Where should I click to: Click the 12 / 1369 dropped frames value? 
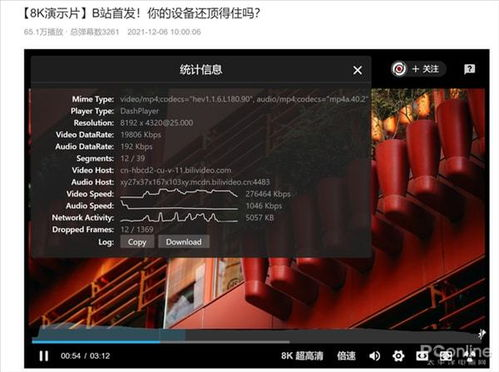pos(137,229)
